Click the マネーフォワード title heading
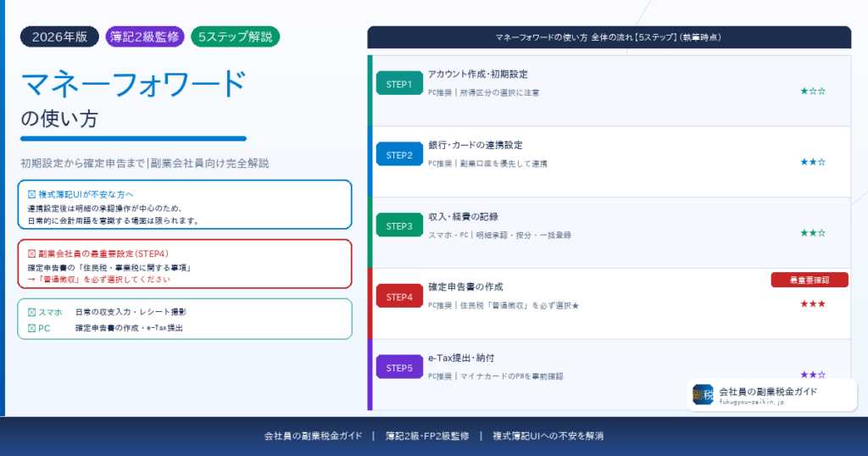 tap(133, 84)
